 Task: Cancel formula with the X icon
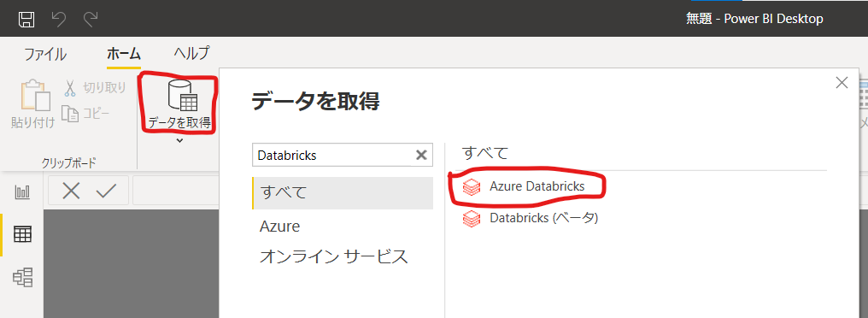(x=71, y=191)
